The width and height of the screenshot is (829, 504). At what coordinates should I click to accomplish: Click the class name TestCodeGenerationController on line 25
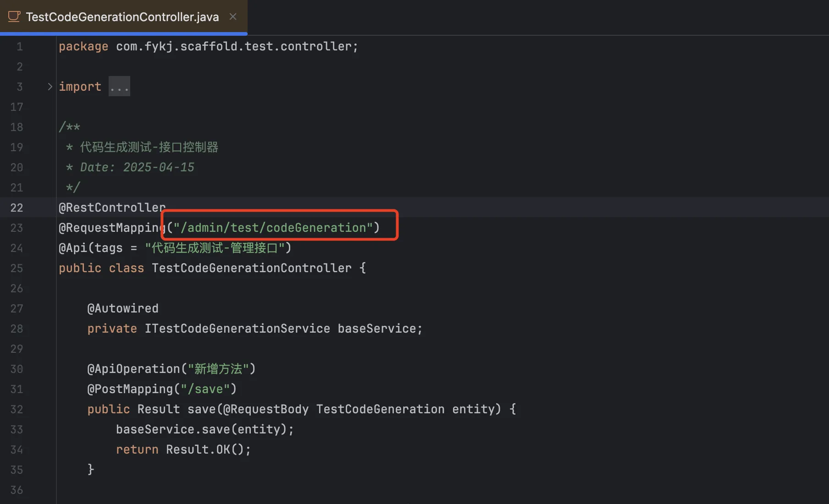pos(252,268)
